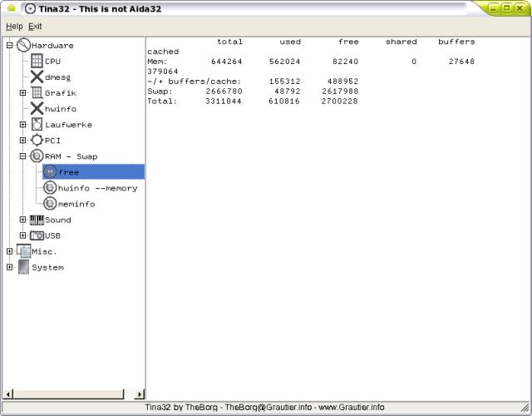Click the Total free value 2700228
Viewport: 532px width, 416px height.
coord(340,102)
